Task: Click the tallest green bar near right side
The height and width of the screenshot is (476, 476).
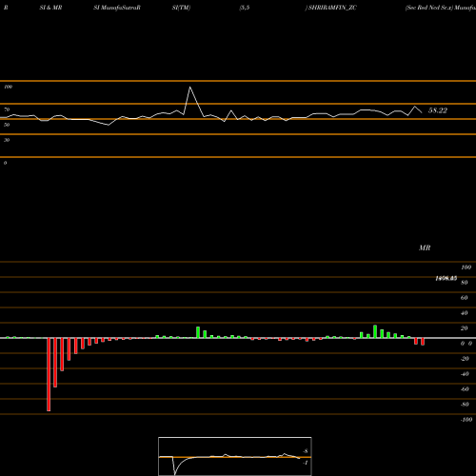Action: pos(375,331)
